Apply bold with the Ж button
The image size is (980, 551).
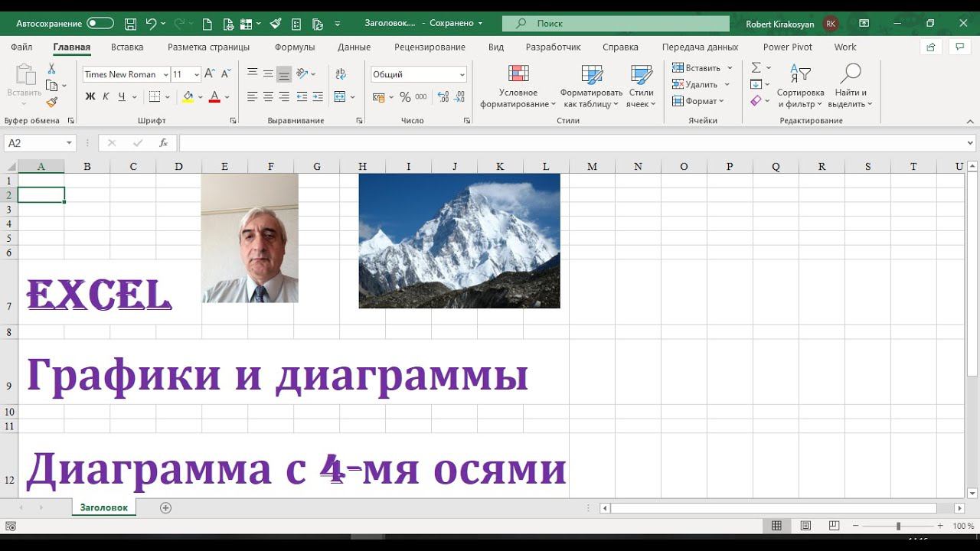coord(90,96)
